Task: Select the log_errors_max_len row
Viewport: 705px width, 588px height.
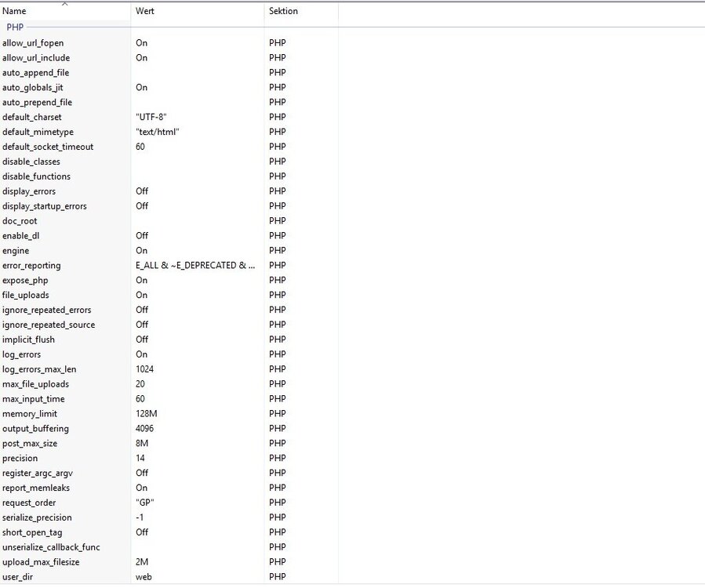Action: coord(39,369)
